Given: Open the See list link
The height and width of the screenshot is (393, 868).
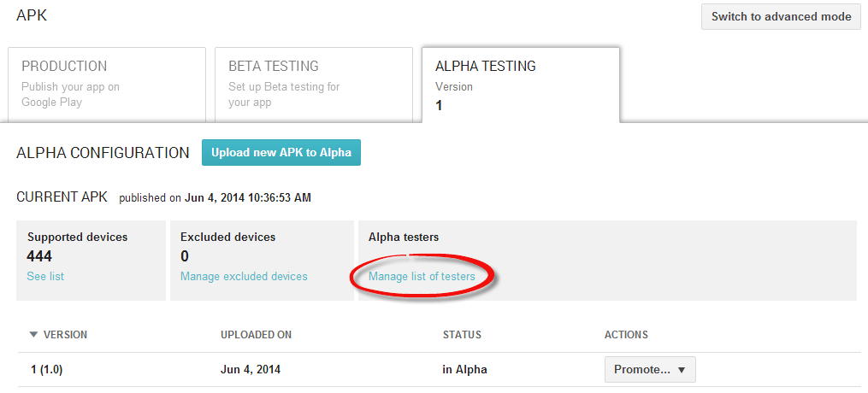Looking at the screenshot, I should [45, 277].
